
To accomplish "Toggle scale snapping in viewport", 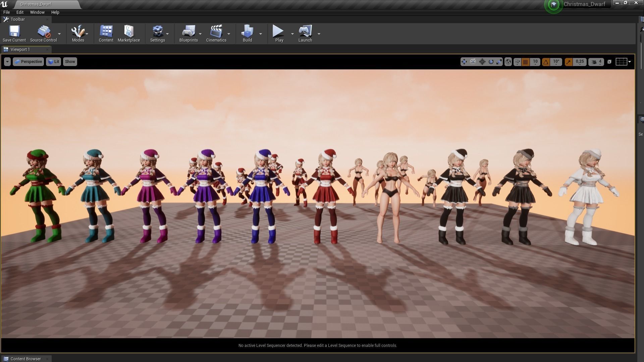I will [569, 62].
